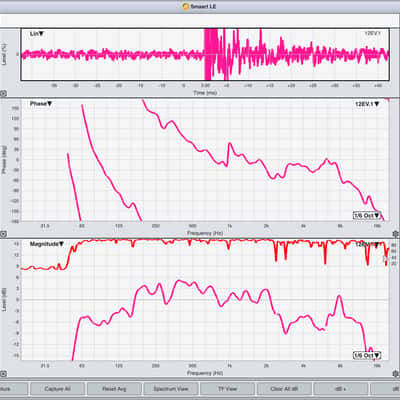Open phase plot settings gear icon
Viewport: 400px width, 400px height.
pos(396,234)
